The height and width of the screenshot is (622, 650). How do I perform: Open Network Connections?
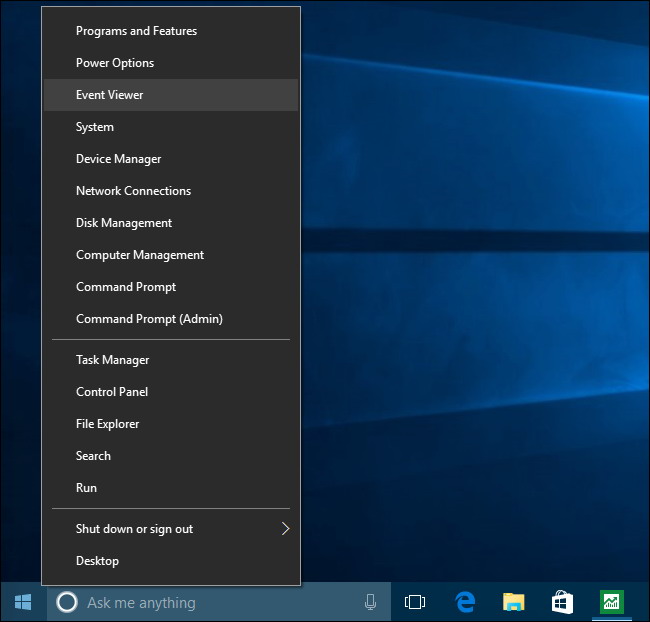pos(133,191)
